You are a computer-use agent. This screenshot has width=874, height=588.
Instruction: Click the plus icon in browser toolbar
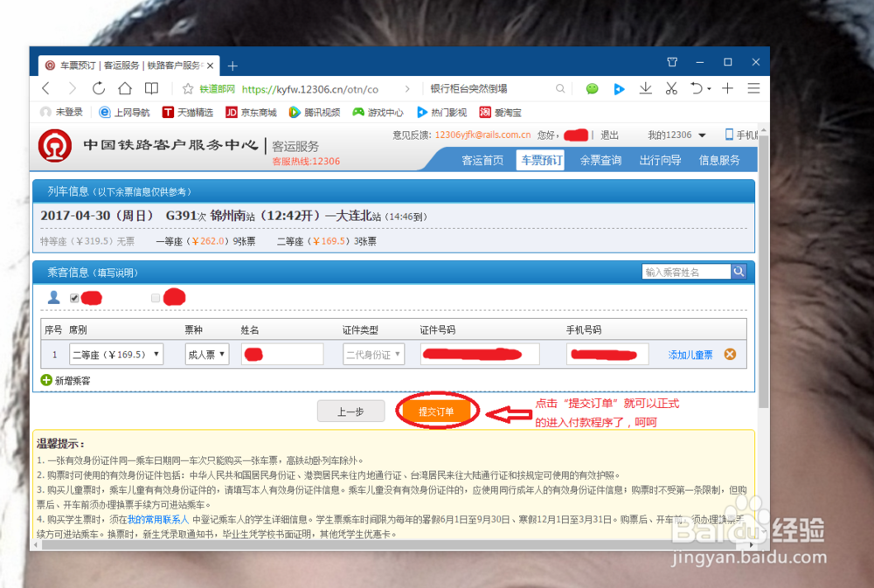coord(727,88)
